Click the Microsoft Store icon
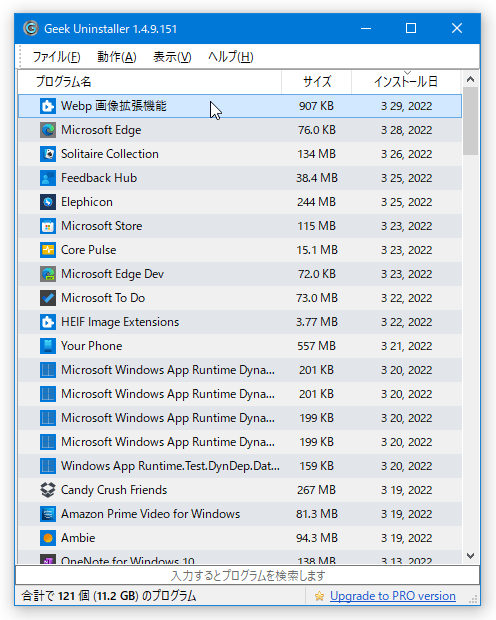 48,226
